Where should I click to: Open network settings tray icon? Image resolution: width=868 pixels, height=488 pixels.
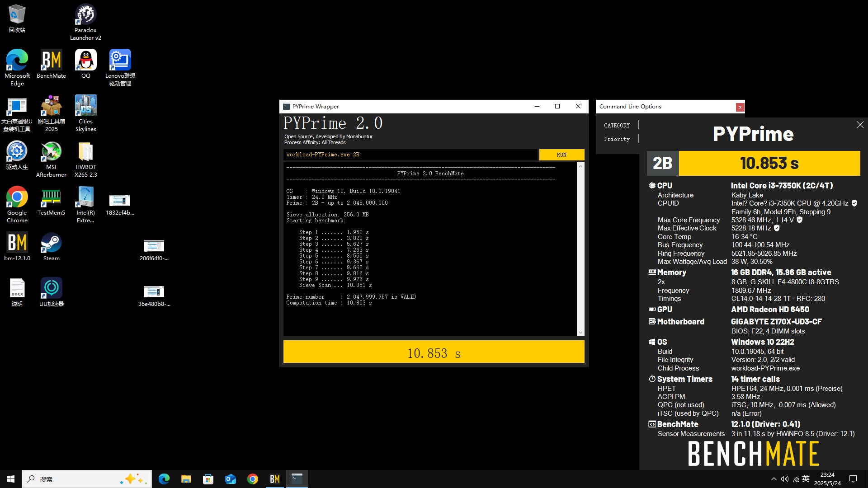[x=796, y=479]
